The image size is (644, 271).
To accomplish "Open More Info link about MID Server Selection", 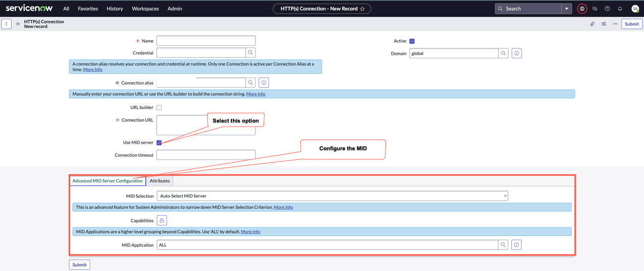I will pos(283,207).
